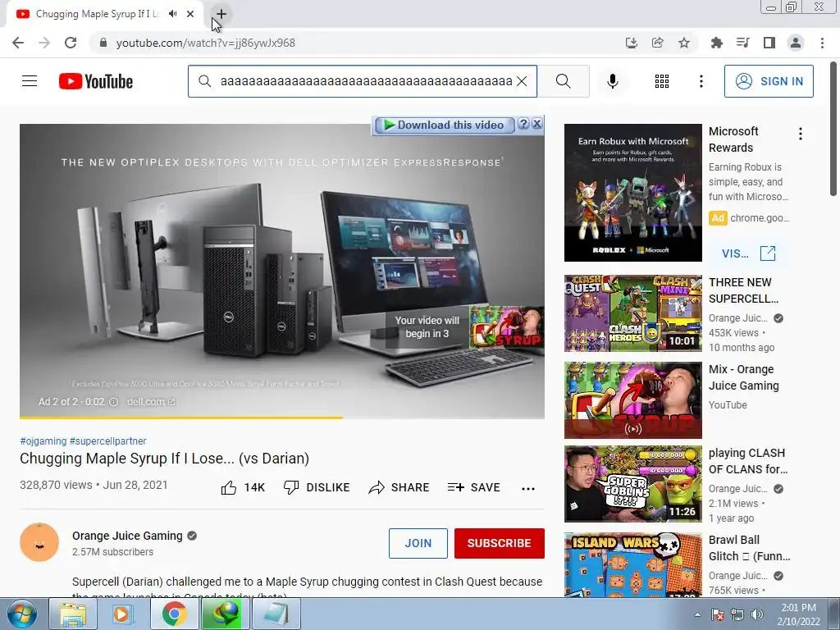Open Internet Download Manager taskbar icon

tap(225, 614)
